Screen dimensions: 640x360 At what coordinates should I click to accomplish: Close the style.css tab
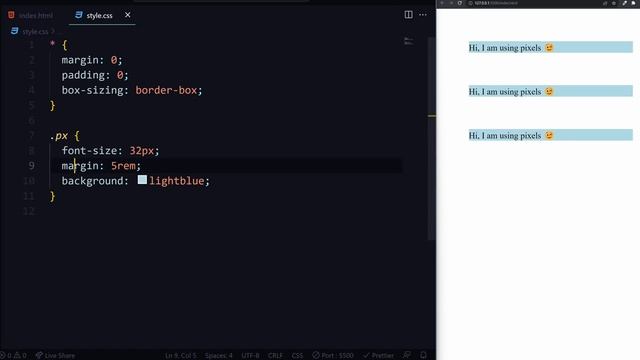click(x=128, y=15)
